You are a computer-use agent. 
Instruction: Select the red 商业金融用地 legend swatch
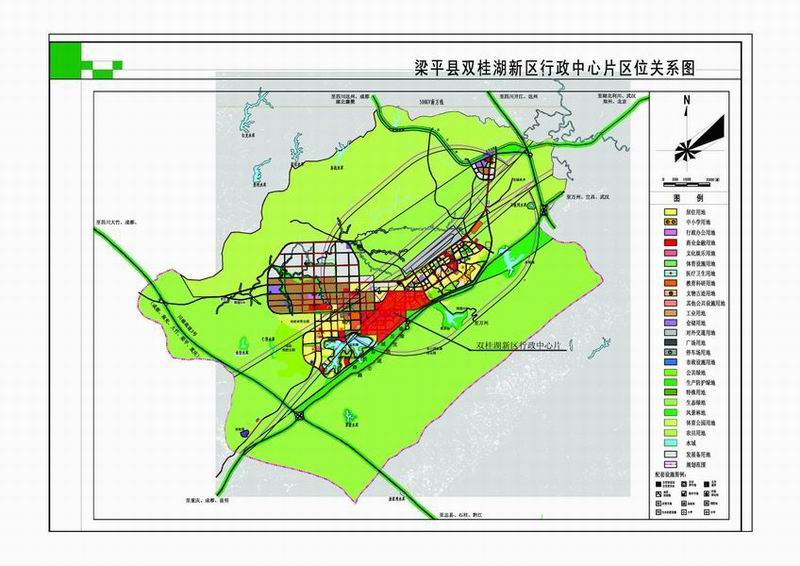[670, 243]
